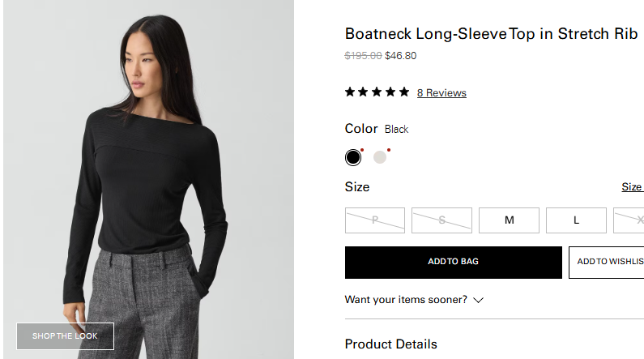
Task: Open the Size guide link
Action: pyautogui.click(x=632, y=187)
